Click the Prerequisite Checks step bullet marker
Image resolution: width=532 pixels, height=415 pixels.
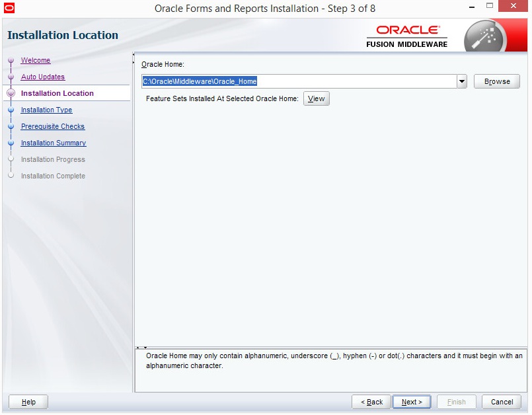[11, 126]
